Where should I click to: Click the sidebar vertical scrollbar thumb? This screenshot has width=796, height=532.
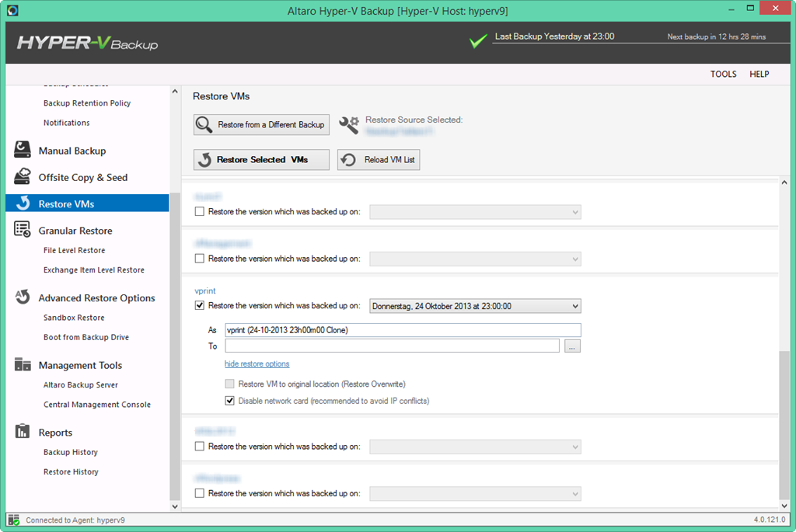pos(175,346)
